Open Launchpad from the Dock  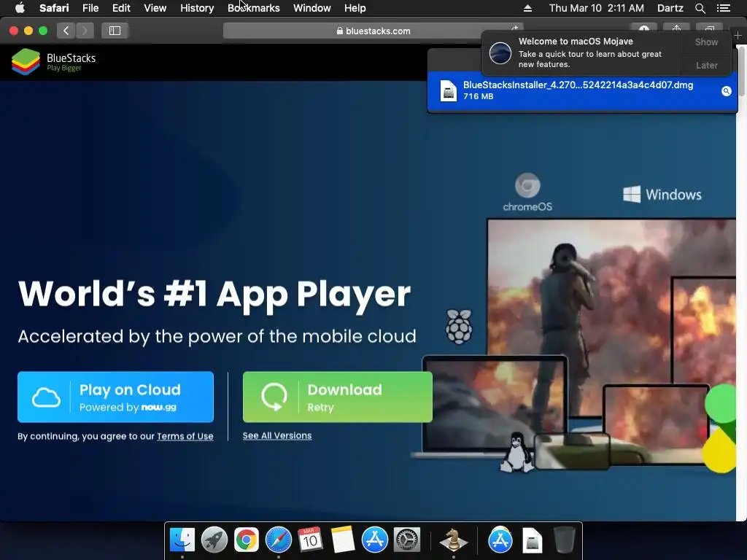point(214,540)
